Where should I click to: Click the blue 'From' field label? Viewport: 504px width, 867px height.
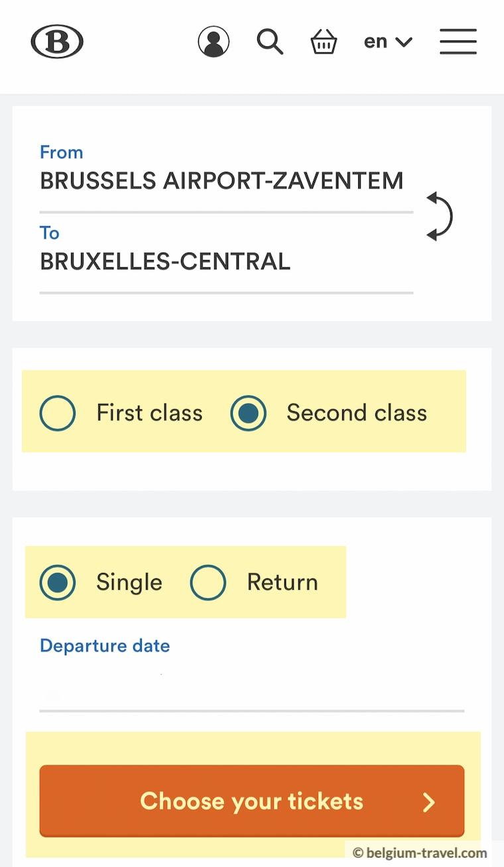[61, 152]
